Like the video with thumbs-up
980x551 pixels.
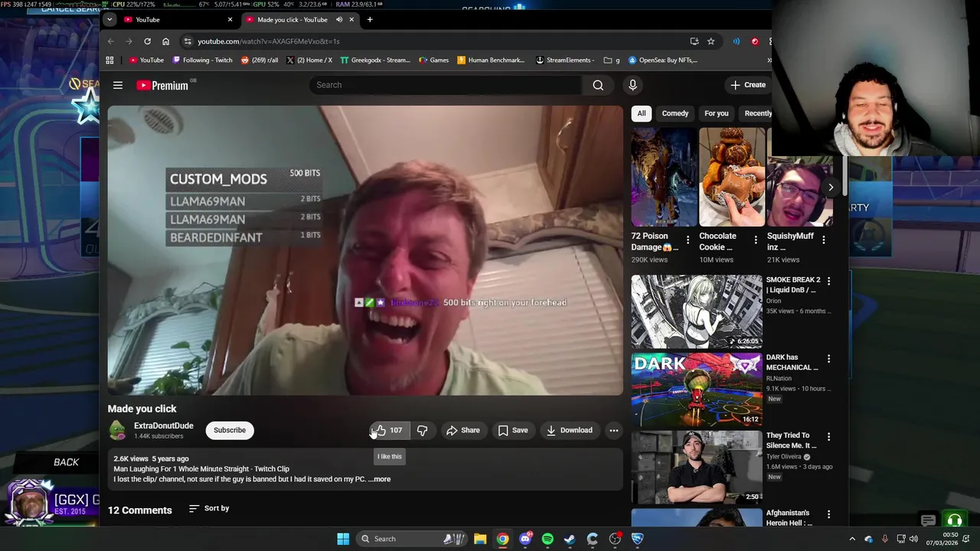tap(389, 430)
